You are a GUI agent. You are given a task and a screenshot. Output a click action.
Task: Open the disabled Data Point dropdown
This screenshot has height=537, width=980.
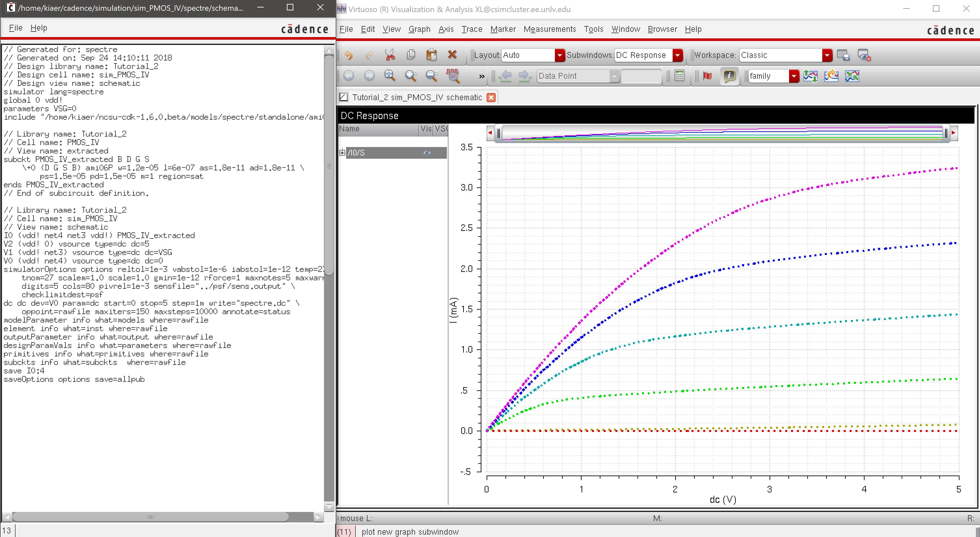coord(578,76)
